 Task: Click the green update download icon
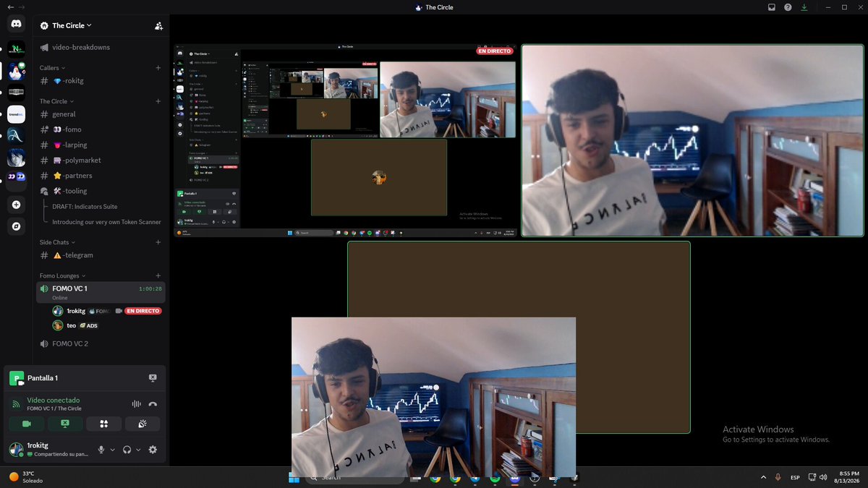click(804, 7)
